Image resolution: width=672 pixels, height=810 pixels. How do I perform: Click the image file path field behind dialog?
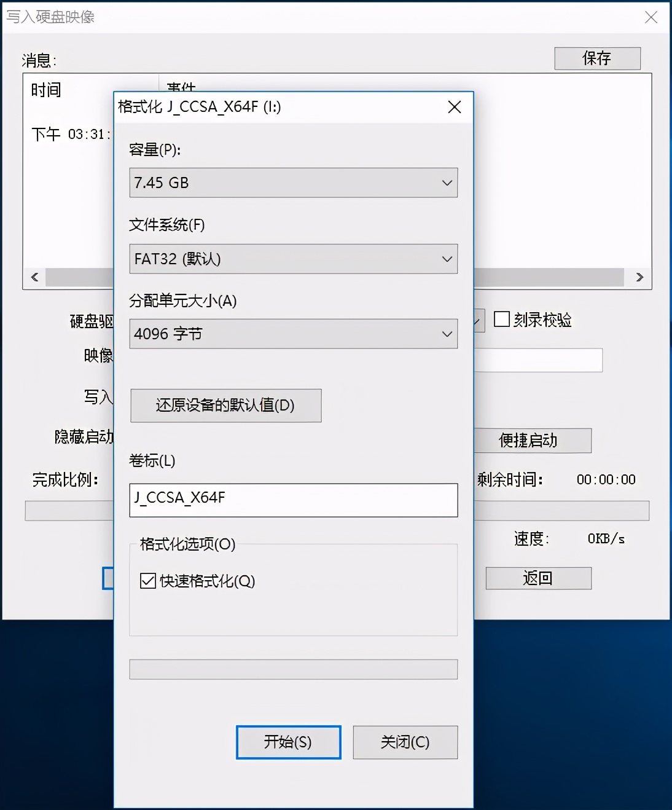pyautogui.click(x=538, y=360)
